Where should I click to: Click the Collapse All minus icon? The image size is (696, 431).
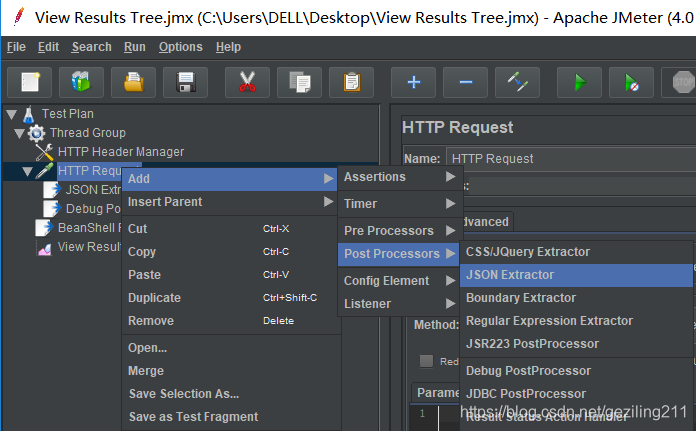pos(465,82)
